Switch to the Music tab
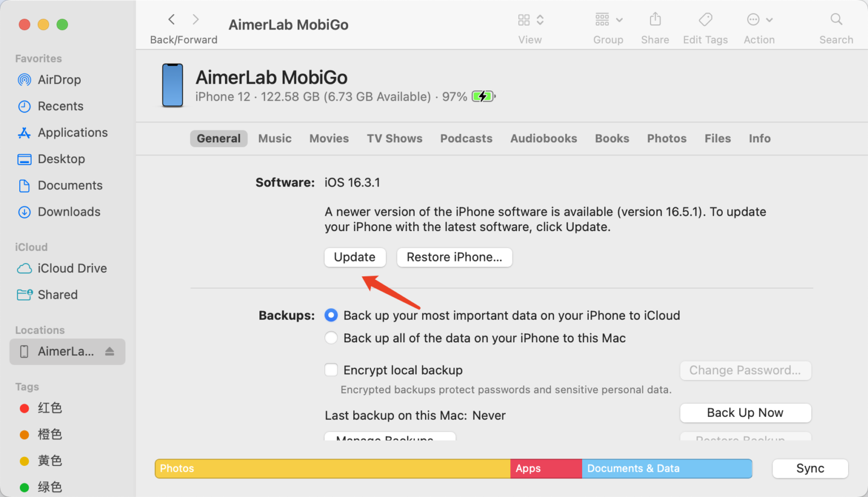Viewport: 868px width, 497px height. [x=275, y=138]
